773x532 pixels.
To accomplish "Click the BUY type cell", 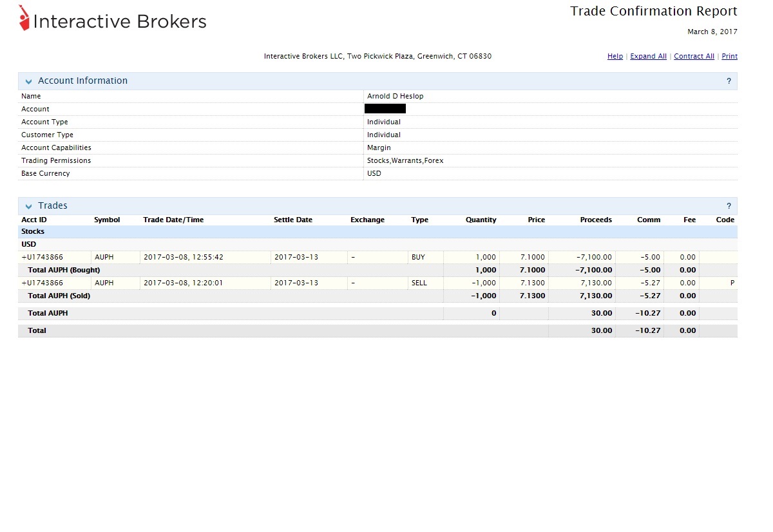I will 418,257.
